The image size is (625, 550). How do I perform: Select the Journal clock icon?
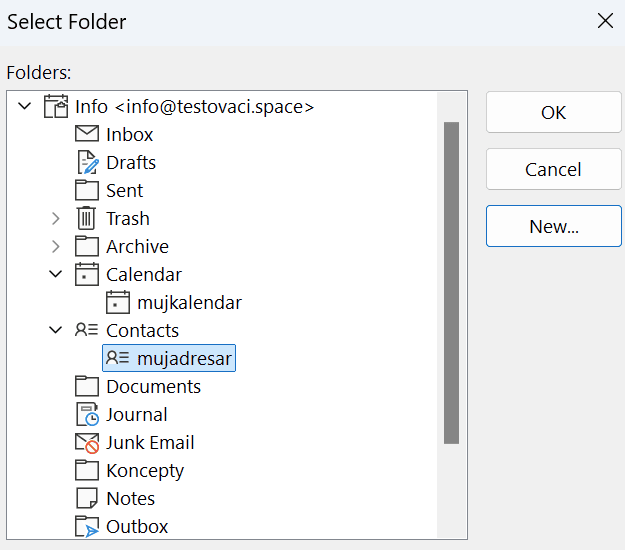pyautogui.click(x=87, y=414)
